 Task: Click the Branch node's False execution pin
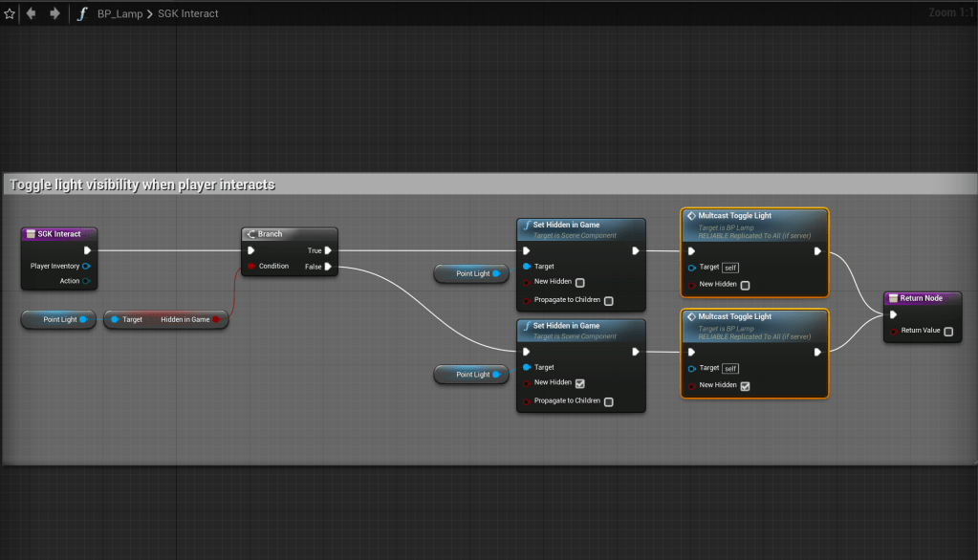pos(328,267)
